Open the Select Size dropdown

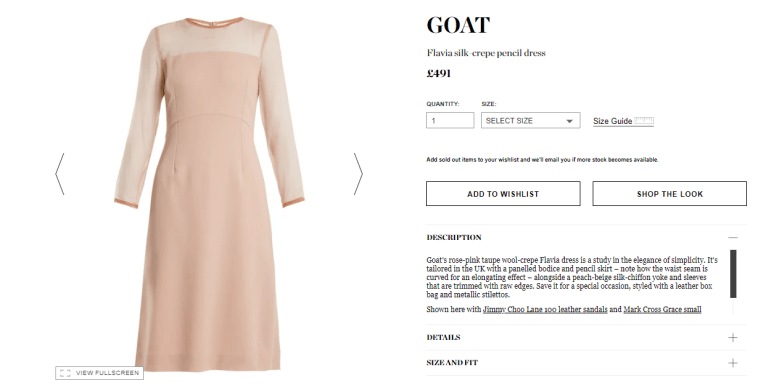point(530,121)
